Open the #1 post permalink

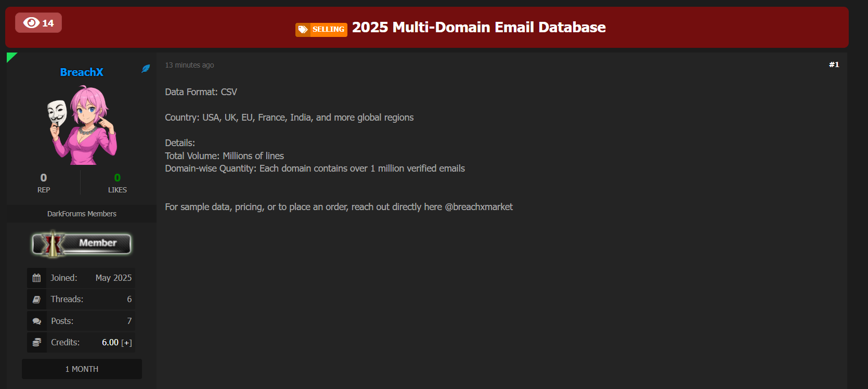click(x=834, y=64)
